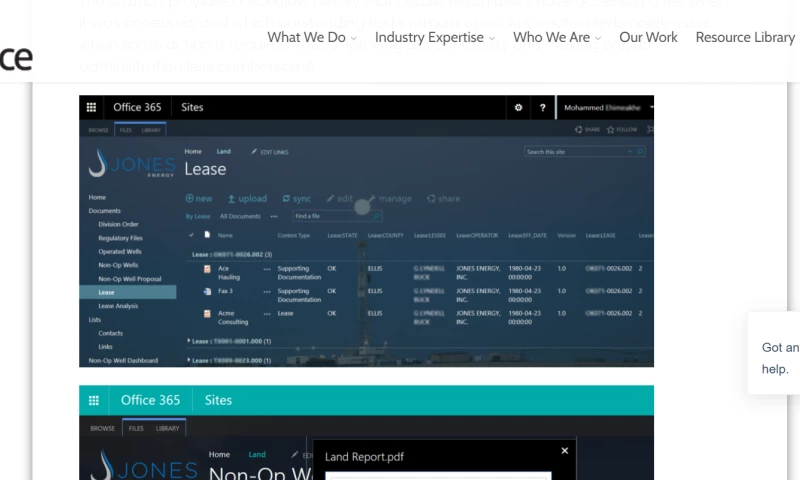Click the help question mark icon
The image size is (800, 480).
click(x=542, y=108)
